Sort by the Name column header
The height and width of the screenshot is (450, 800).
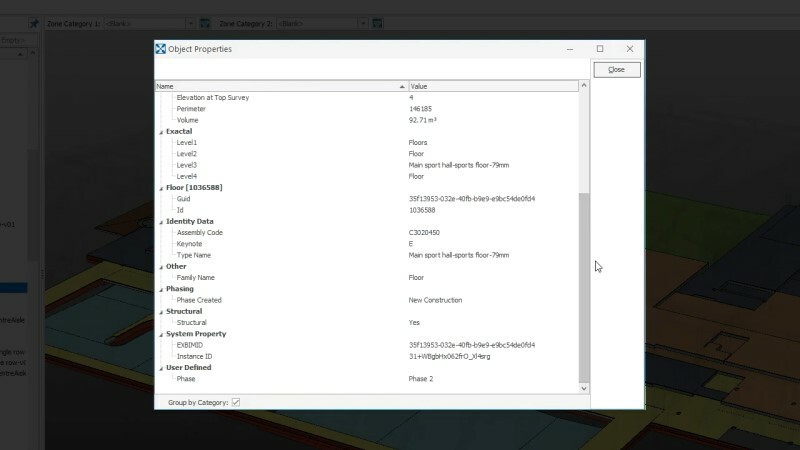(x=280, y=87)
